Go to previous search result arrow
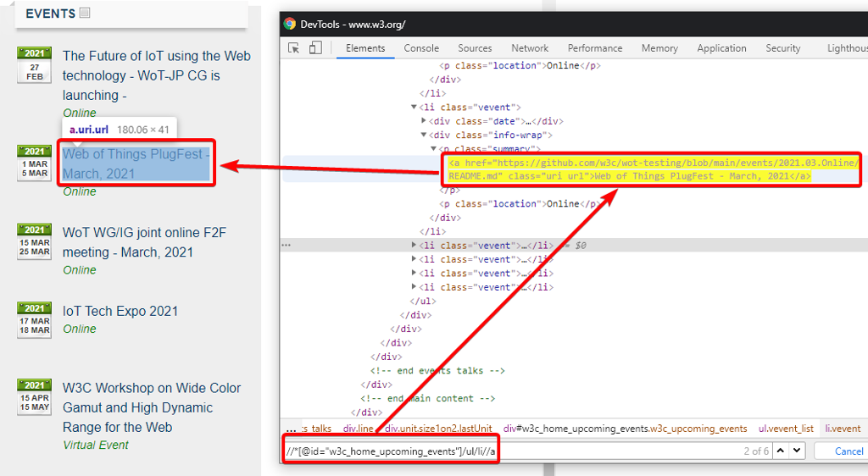 [x=781, y=451]
